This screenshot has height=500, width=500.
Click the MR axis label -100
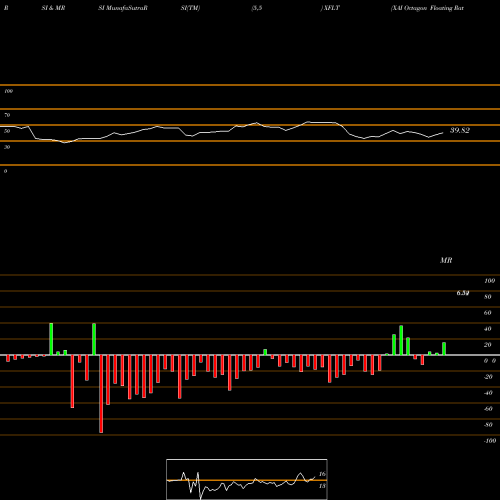pos(489,441)
